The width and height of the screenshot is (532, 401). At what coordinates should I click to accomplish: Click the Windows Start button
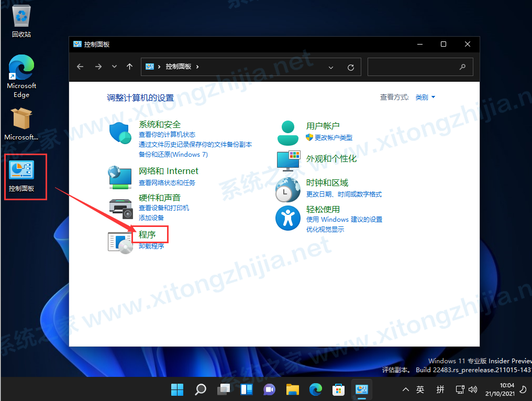(x=177, y=389)
